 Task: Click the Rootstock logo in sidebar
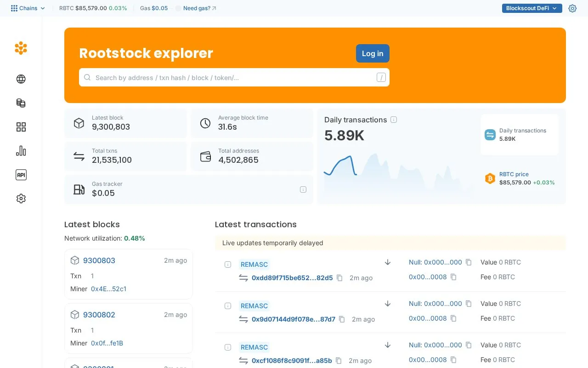pos(21,48)
